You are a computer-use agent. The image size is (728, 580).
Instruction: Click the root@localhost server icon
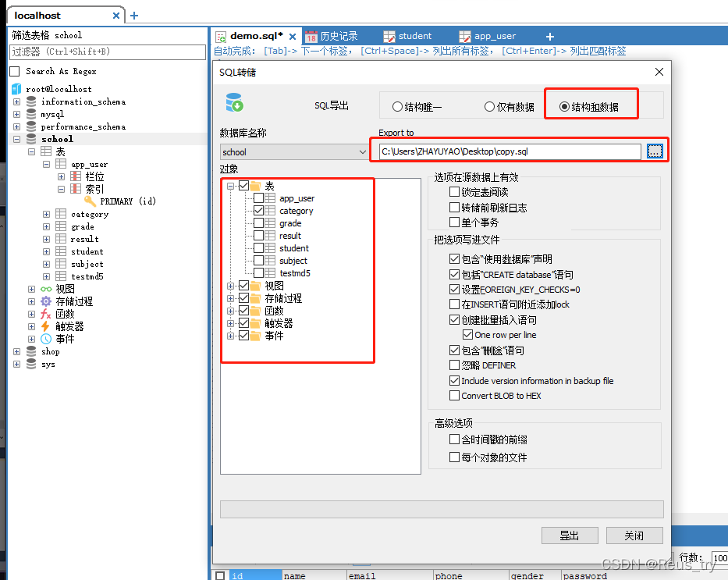(x=16, y=89)
